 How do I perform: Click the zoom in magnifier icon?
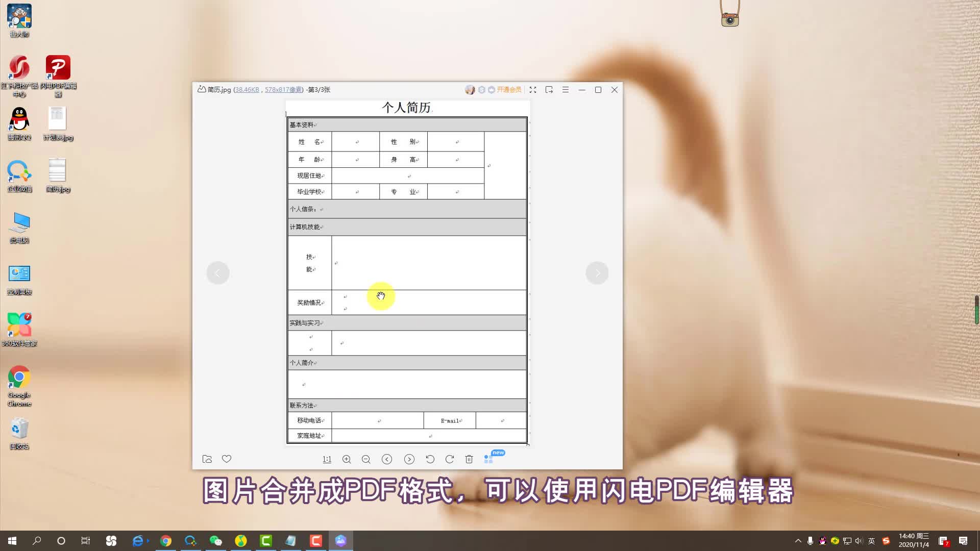point(347,459)
